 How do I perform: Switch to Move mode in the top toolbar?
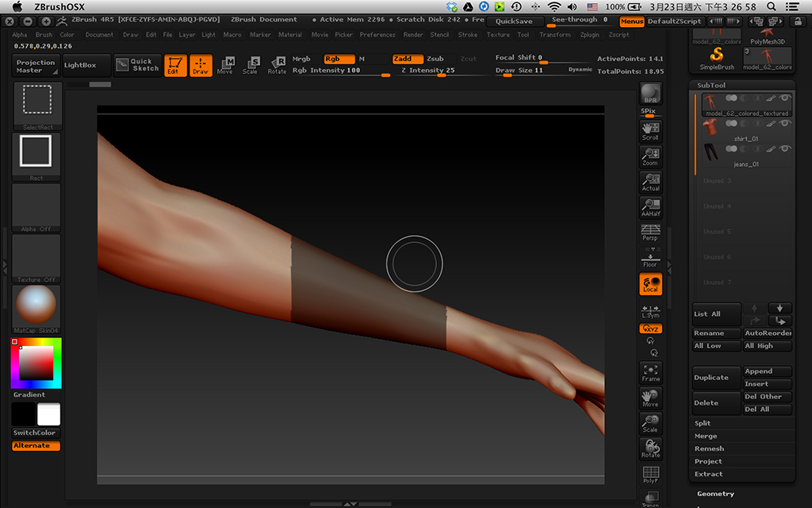[226, 66]
